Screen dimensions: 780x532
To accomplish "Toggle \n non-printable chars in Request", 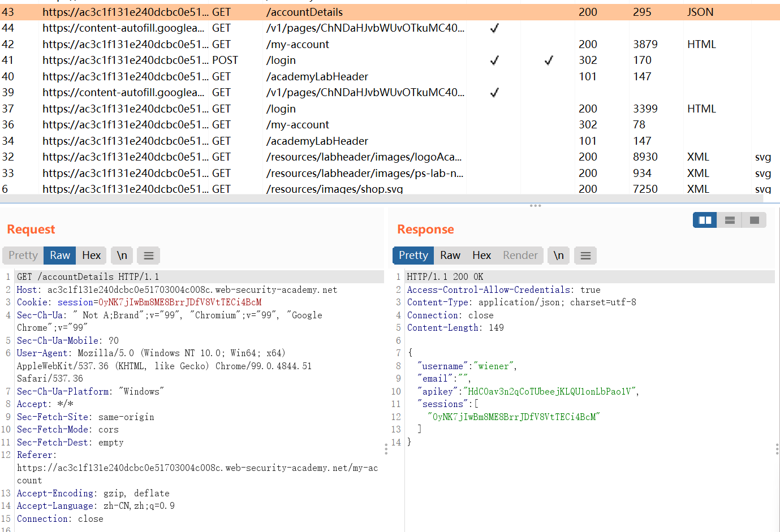I will click(x=122, y=256).
